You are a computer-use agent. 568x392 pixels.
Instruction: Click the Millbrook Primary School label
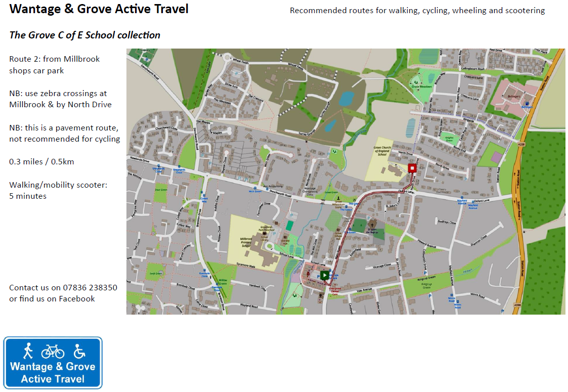pyautogui.click(x=246, y=242)
